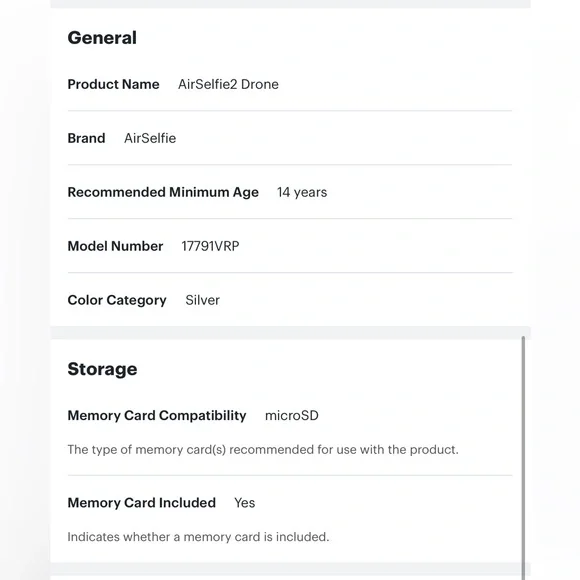Screen dimensions: 580x580
Task: Click the Storage section heading
Action: (102, 369)
